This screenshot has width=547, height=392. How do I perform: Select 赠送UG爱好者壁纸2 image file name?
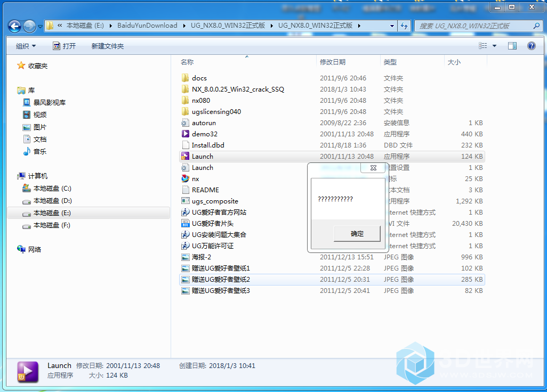pos(221,280)
